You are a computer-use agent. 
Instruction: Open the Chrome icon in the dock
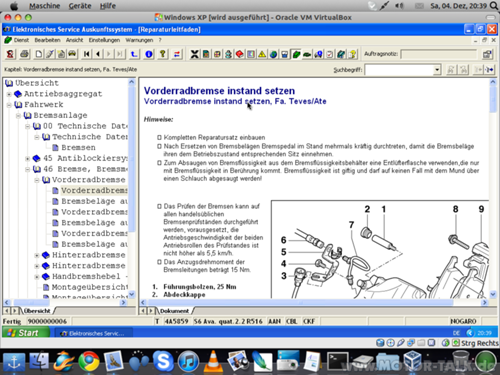coord(89,361)
